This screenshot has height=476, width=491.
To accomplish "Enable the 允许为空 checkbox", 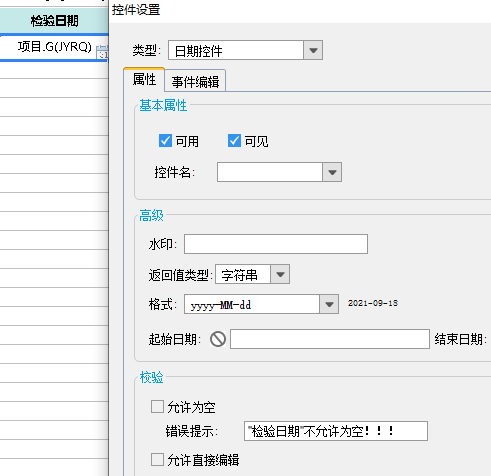I will (x=157, y=407).
